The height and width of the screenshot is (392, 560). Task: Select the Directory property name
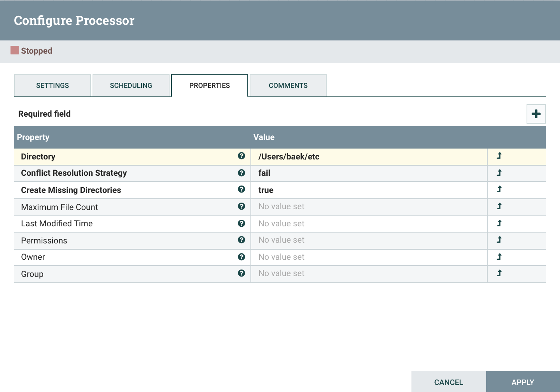(x=38, y=157)
